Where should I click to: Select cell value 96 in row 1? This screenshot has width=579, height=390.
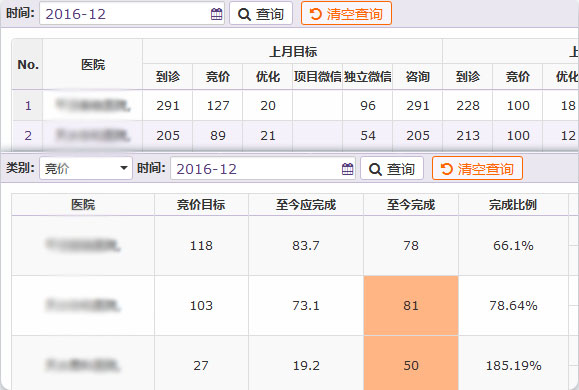tap(368, 105)
